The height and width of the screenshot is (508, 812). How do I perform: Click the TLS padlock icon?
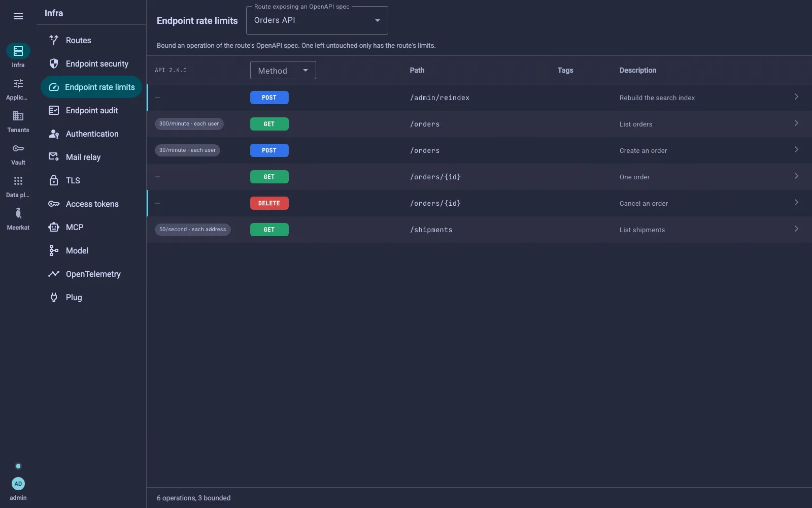[54, 180]
